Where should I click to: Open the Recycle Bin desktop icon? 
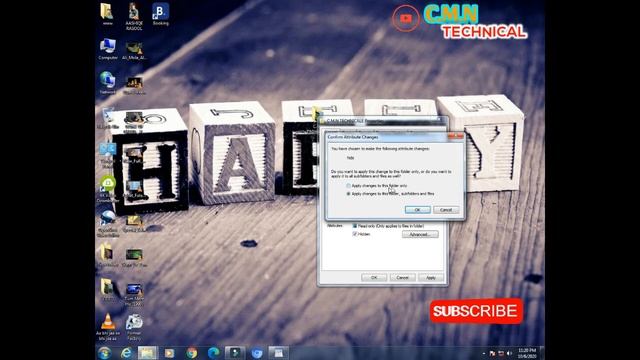tap(108, 118)
